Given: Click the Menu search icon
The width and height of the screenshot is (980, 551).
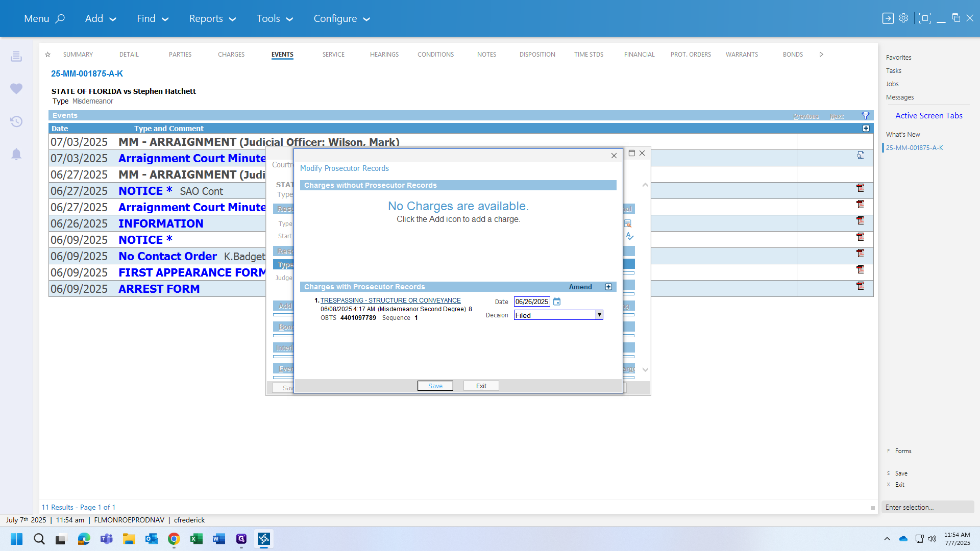Looking at the screenshot, I should click(60, 18).
